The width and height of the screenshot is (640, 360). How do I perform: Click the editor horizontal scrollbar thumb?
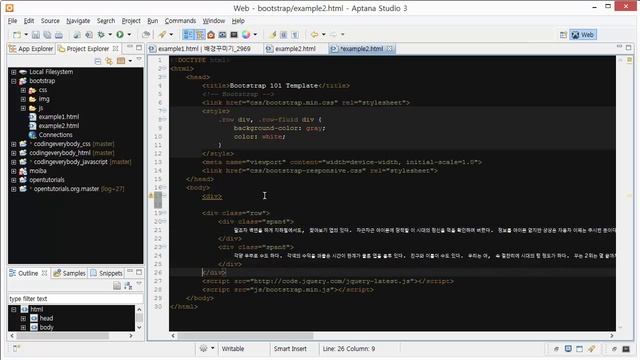245,336
